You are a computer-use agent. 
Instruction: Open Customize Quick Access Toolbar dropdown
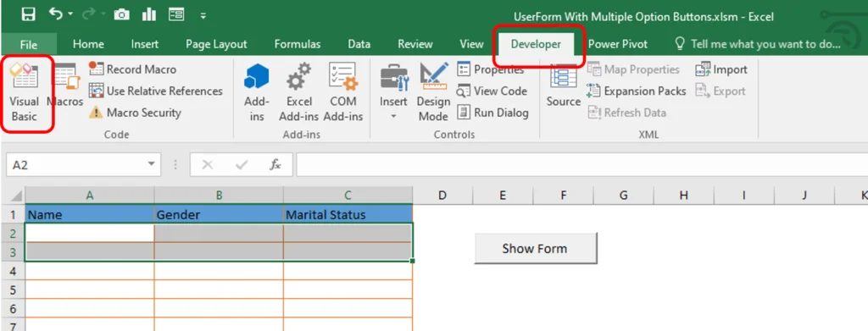pos(203,16)
